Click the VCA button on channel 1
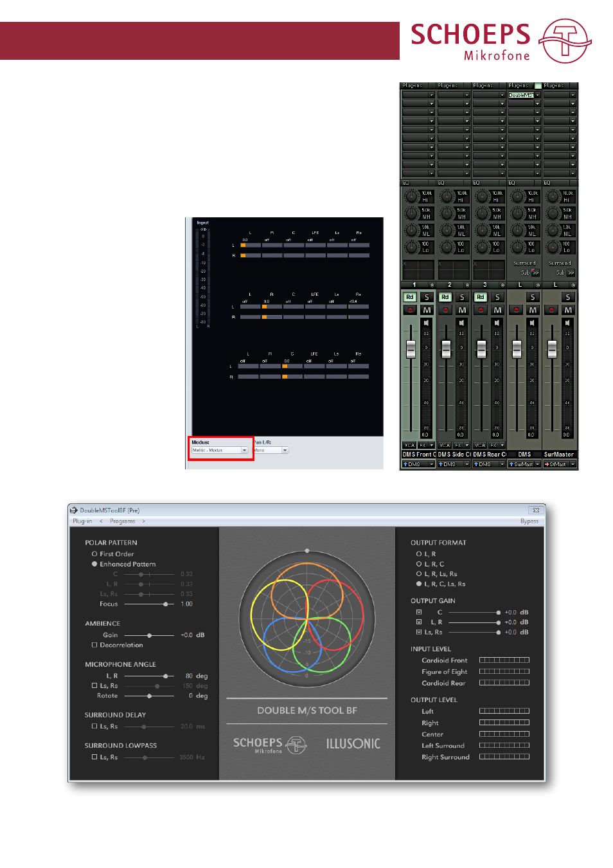The image size is (613, 868). coord(409,445)
